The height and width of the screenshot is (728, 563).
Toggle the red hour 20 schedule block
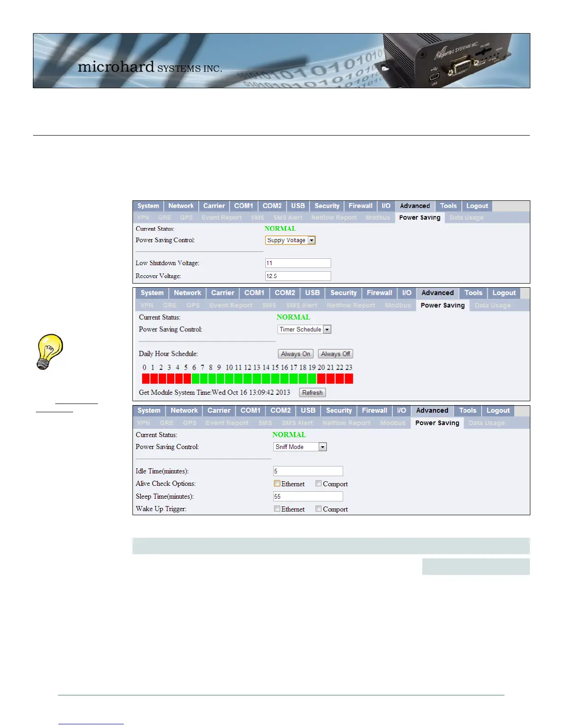[x=321, y=379]
